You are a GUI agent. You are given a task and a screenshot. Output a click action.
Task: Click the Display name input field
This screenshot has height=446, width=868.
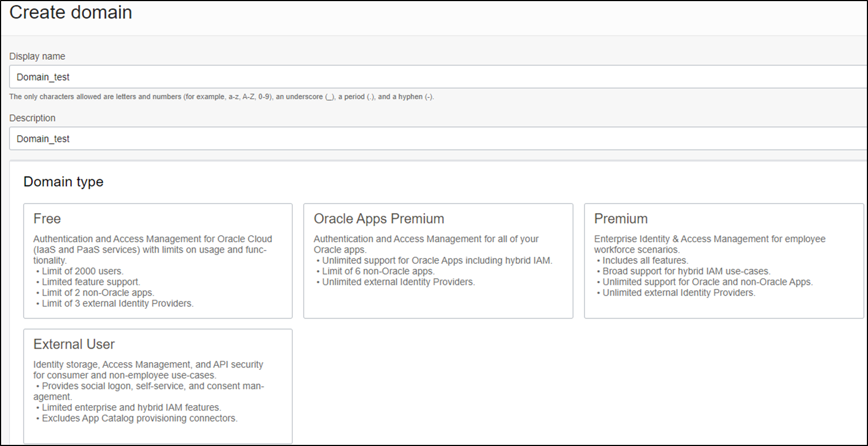(438, 77)
